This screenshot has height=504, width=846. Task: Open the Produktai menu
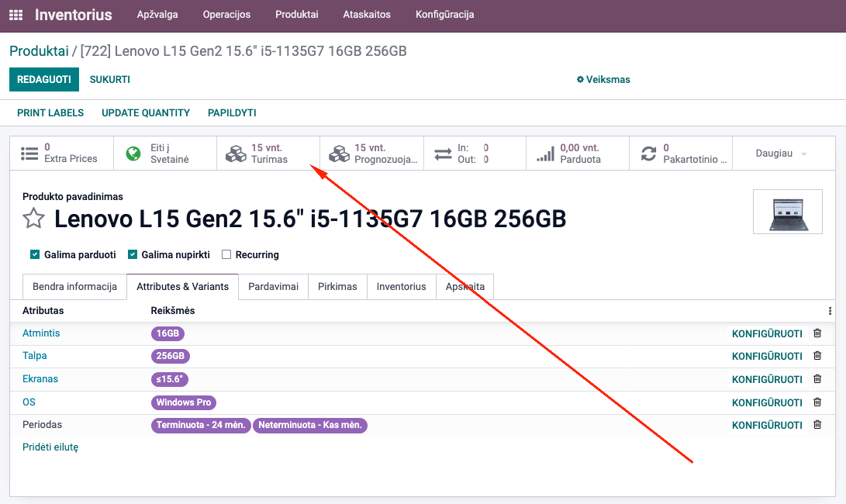pyautogui.click(x=297, y=15)
